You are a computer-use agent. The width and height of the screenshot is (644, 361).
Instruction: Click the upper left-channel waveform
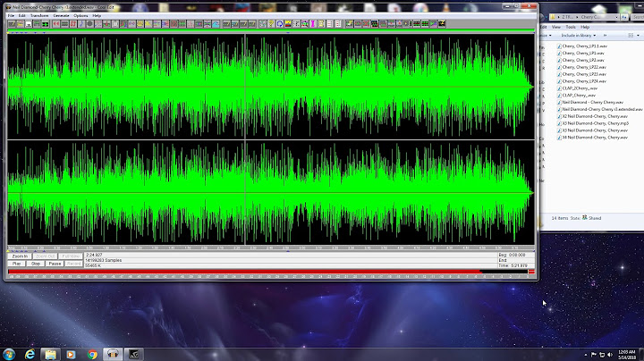[271, 87]
